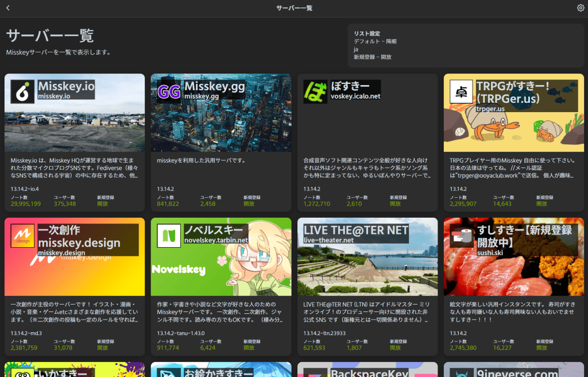The image size is (588, 377).
Task: Go back with the top-left arrow
Action: point(8,8)
